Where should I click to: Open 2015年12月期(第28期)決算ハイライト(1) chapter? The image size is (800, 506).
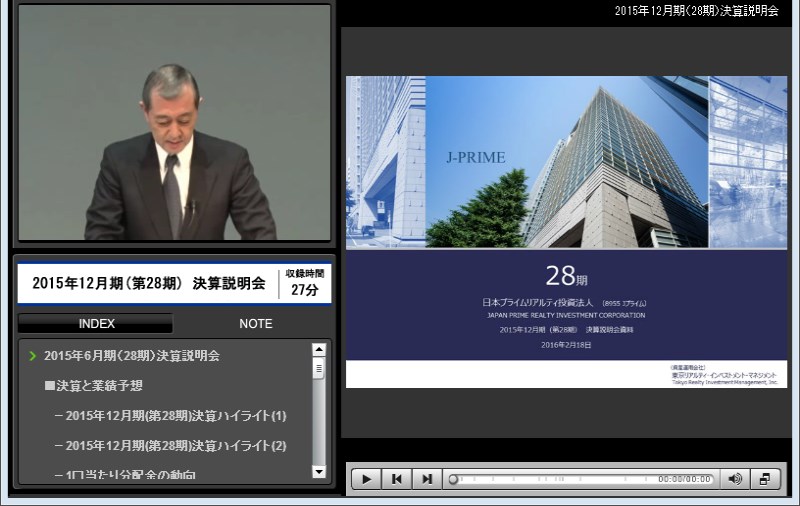(171, 416)
